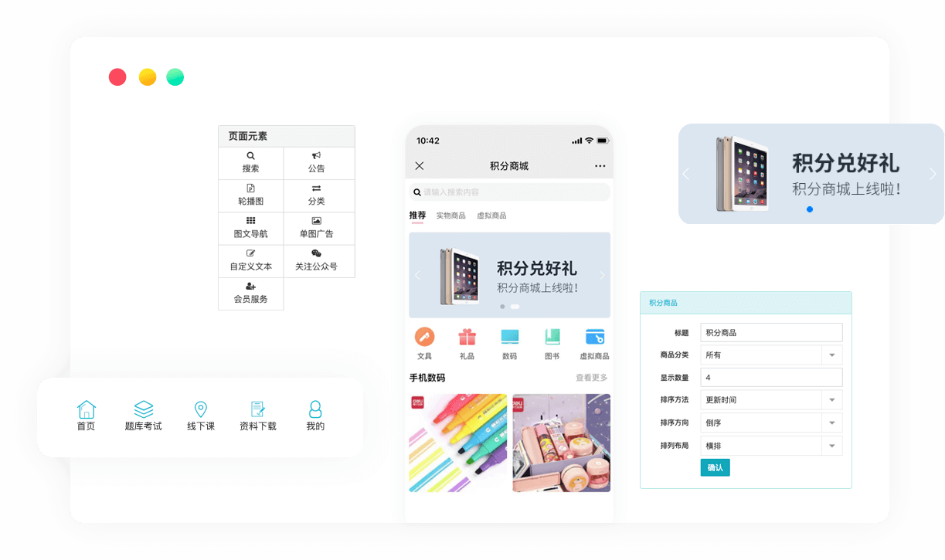Click the 显示数量 input field
Screen dimensions: 945x560
(770, 378)
